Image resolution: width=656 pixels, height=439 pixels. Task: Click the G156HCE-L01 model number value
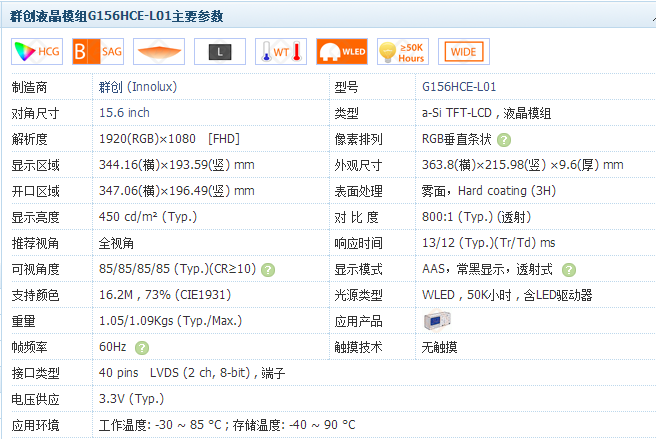(459, 87)
